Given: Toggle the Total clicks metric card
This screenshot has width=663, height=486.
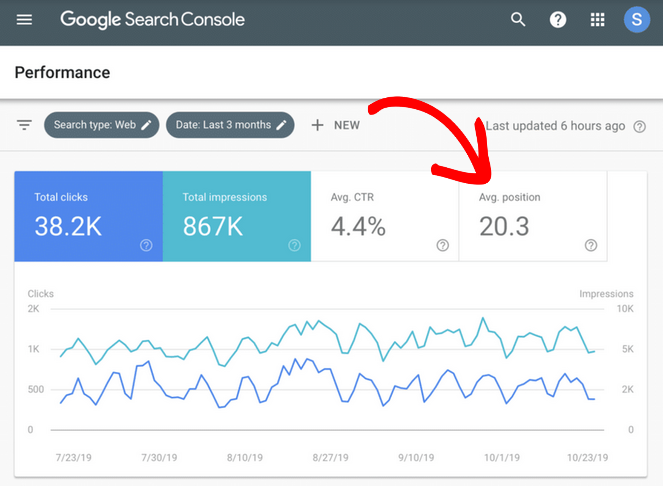Looking at the screenshot, I should click(x=88, y=215).
